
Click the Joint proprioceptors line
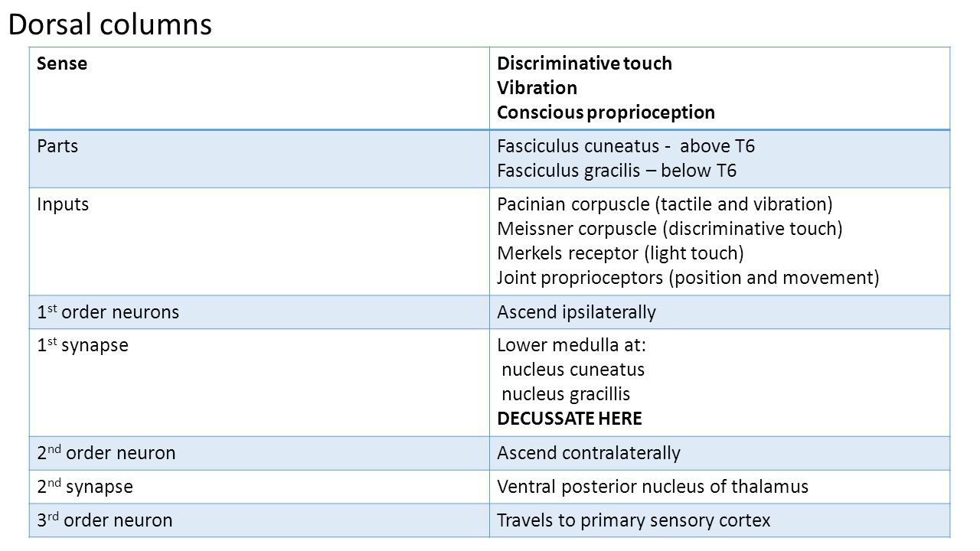tap(688, 278)
